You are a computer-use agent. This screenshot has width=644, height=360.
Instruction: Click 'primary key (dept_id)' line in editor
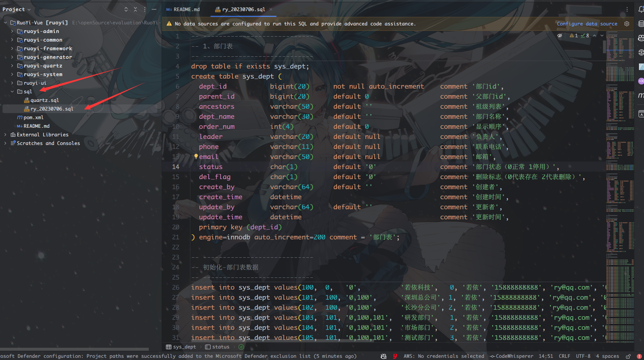click(x=240, y=227)
